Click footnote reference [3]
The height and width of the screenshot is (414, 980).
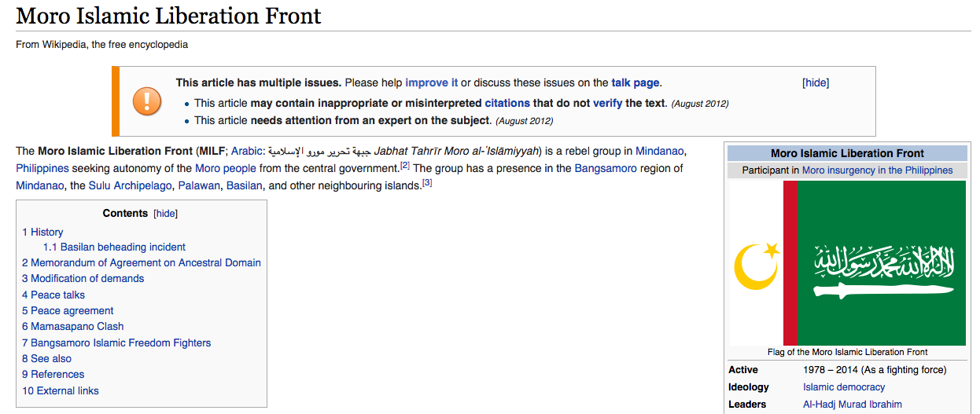coord(427,182)
